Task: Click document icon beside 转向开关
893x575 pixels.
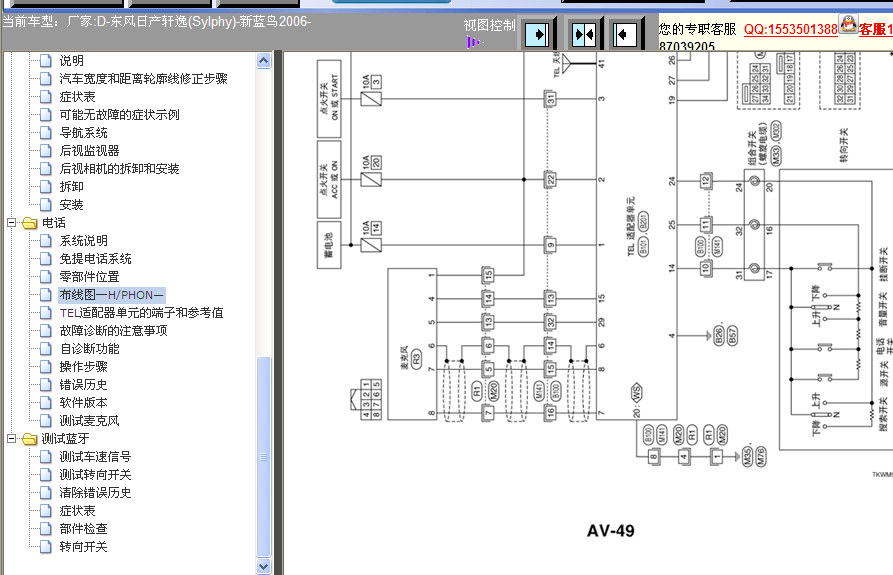Action: coord(46,547)
